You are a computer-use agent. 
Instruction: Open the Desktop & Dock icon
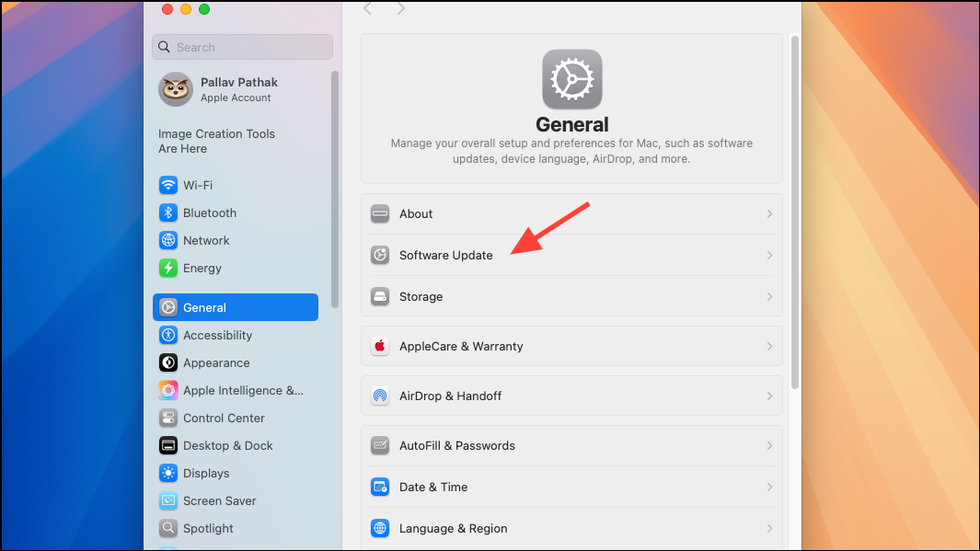[x=168, y=445]
